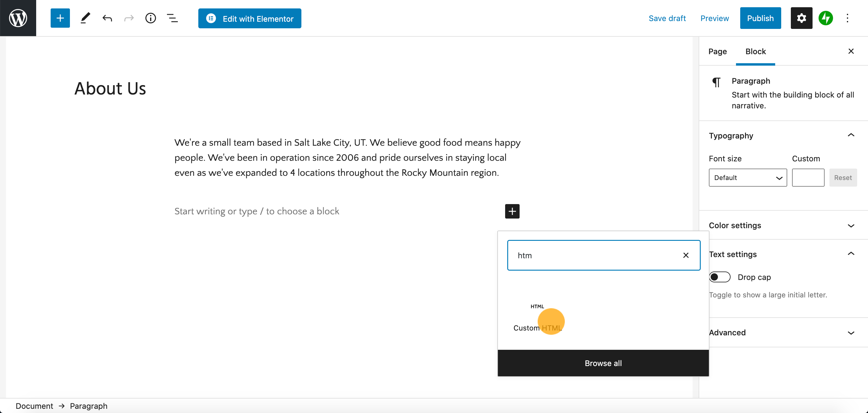The height and width of the screenshot is (413, 868).
Task: Toggle the Drop cap switch
Action: coord(719,277)
